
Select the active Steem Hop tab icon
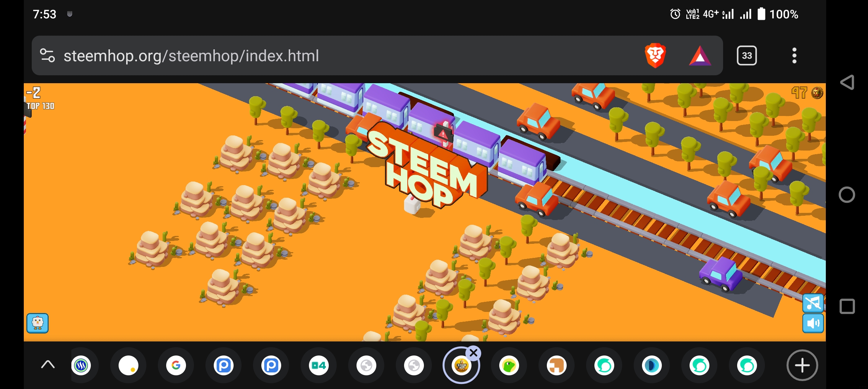(x=461, y=366)
